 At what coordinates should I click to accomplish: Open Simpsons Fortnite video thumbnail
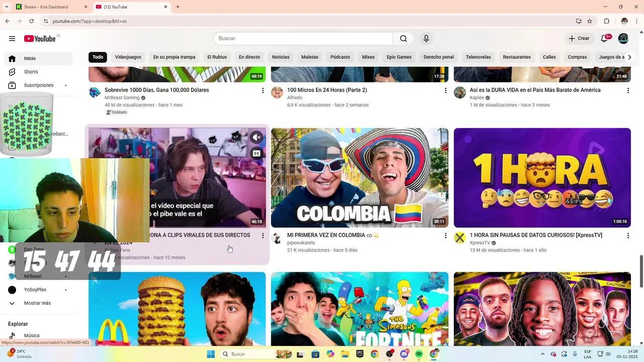(x=360, y=309)
